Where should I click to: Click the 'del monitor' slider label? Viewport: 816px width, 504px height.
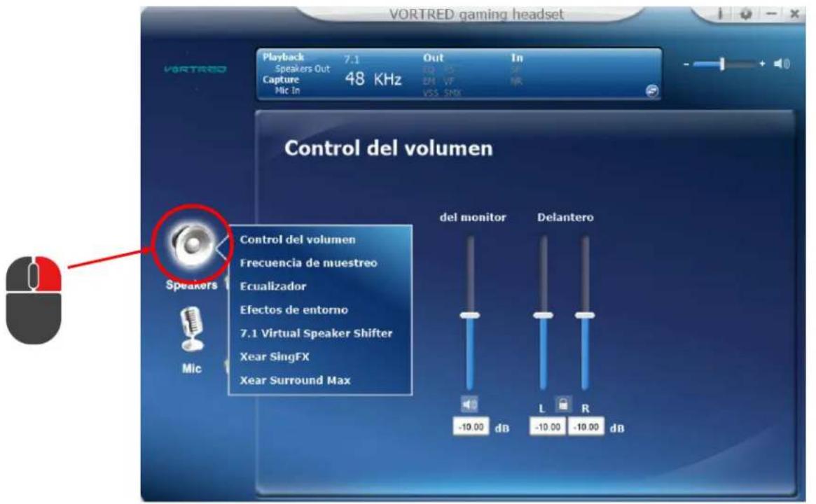473,218
